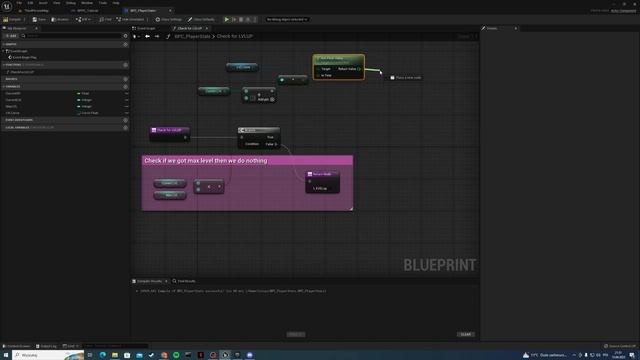Image resolution: width=640 pixels, height=360 pixels.
Task: Switch to the Compiler Results tab
Action: point(149,281)
